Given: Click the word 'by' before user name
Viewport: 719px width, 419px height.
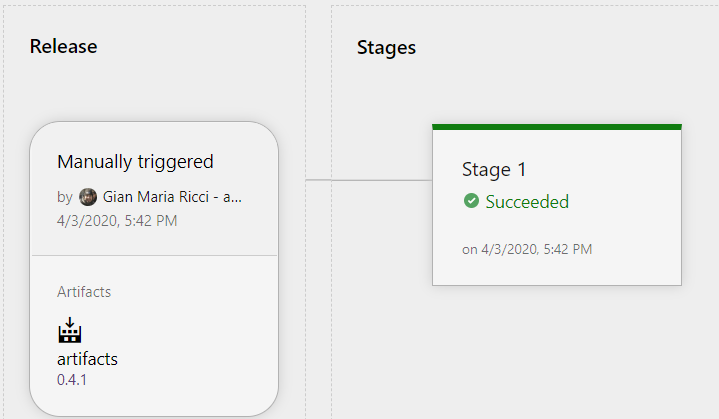Looking at the screenshot, I should pyautogui.click(x=65, y=198).
